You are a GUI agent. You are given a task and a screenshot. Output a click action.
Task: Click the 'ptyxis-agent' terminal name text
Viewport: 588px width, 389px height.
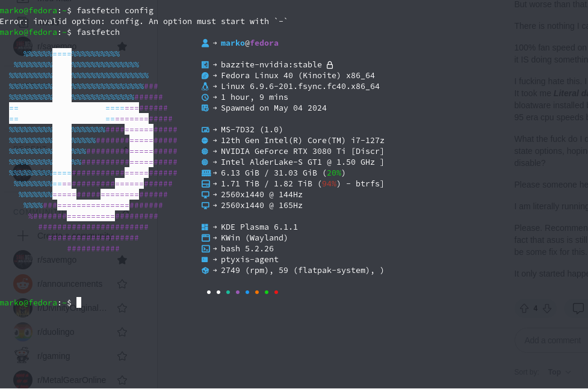[250, 260]
